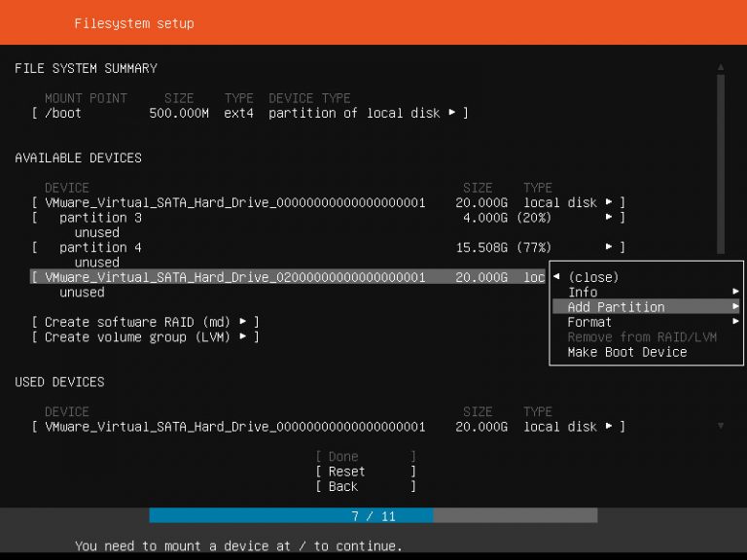Click the AVAILABLE DEVICES heading

[78, 157]
